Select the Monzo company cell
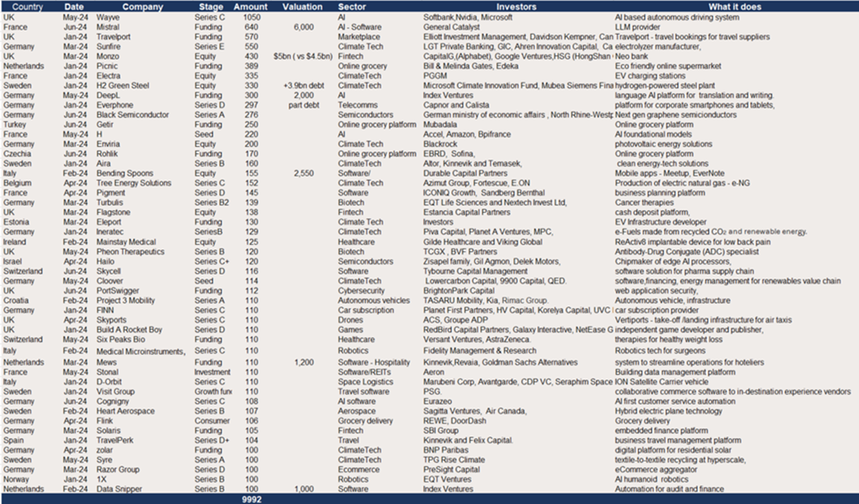859x504 pixels. click(x=108, y=56)
